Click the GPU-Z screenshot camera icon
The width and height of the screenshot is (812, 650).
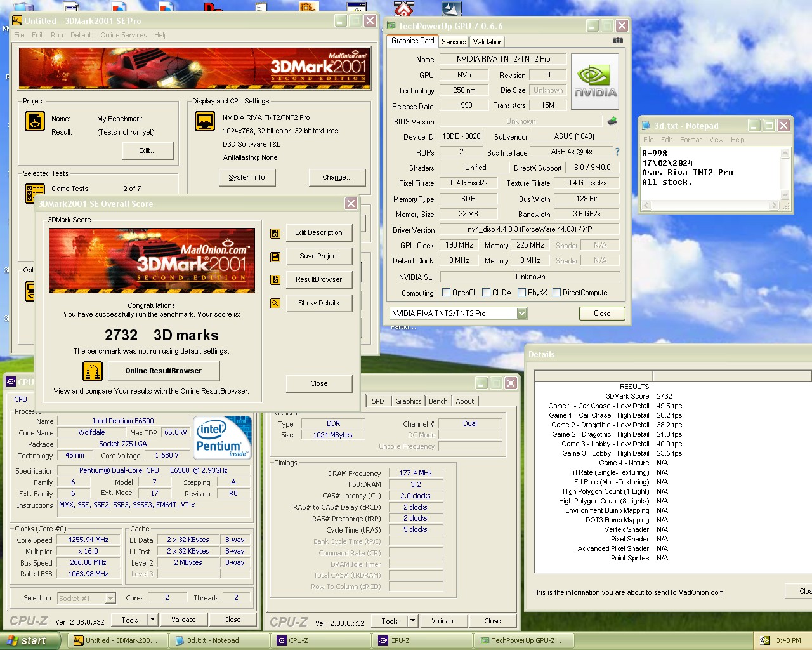617,41
